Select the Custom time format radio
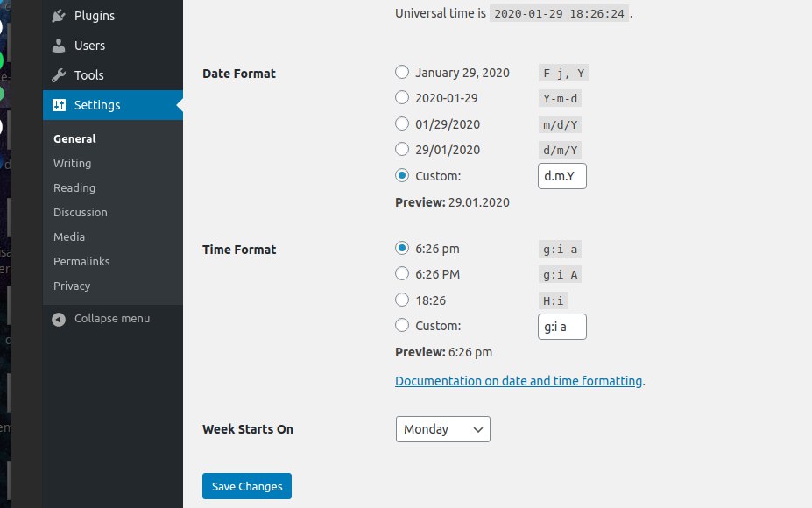The width and height of the screenshot is (812, 508). 402,325
